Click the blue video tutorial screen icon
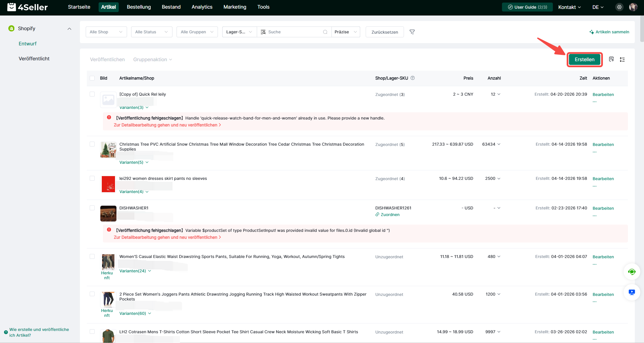 [632, 292]
